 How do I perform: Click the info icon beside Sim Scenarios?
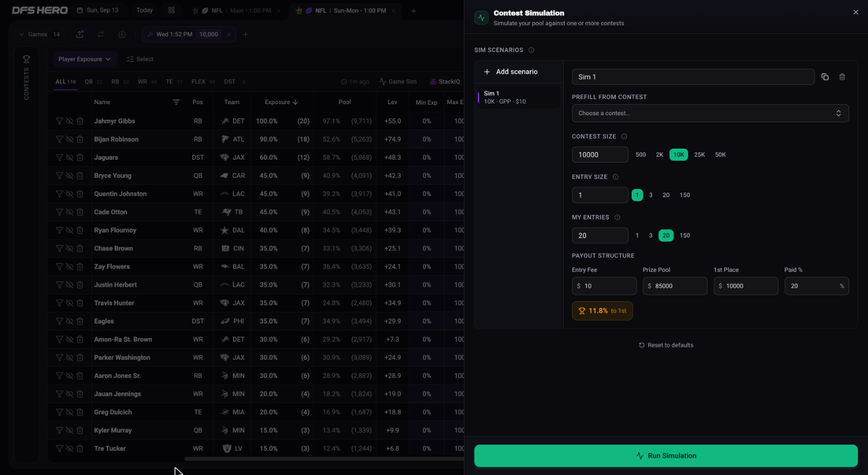531,50
